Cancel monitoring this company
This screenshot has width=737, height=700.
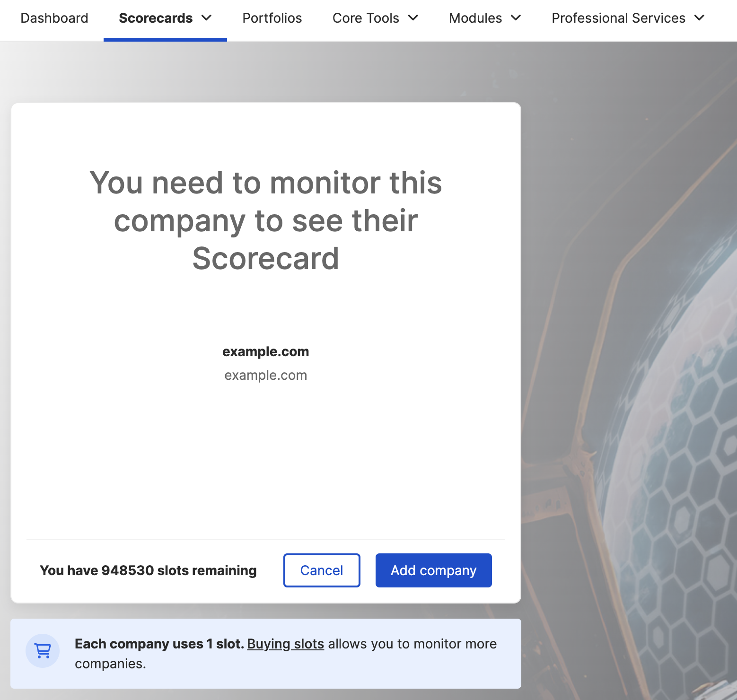[322, 570]
